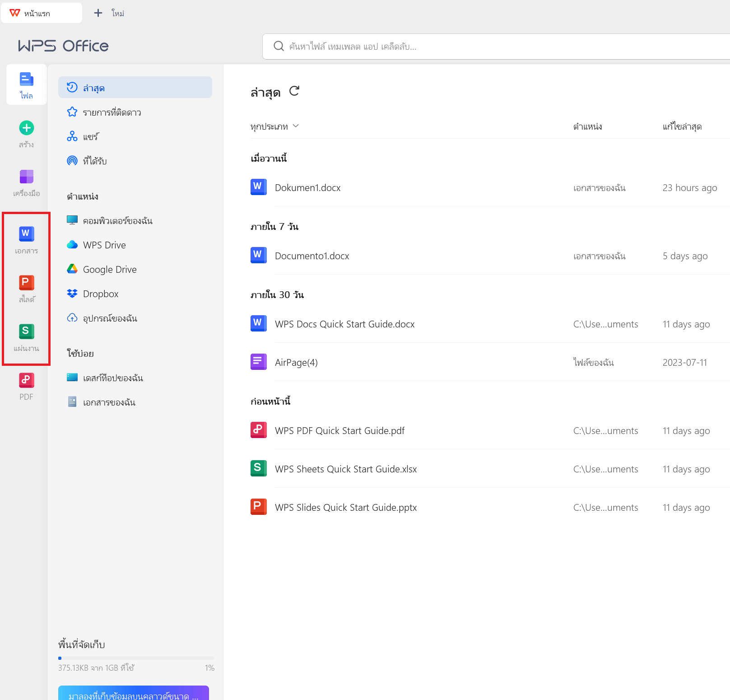
Task: Click the search files and templates field
Action: [x=496, y=46]
